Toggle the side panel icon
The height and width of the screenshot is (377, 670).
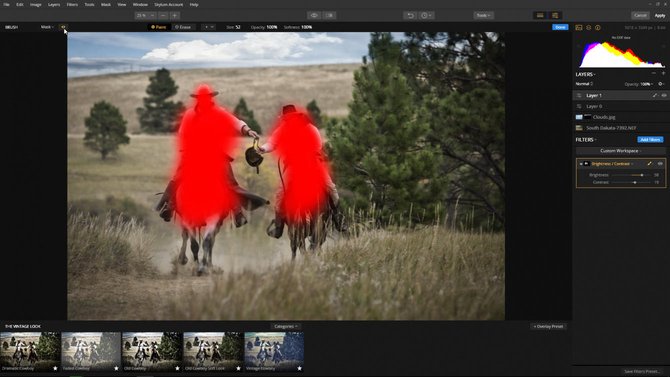[x=555, y=15]
